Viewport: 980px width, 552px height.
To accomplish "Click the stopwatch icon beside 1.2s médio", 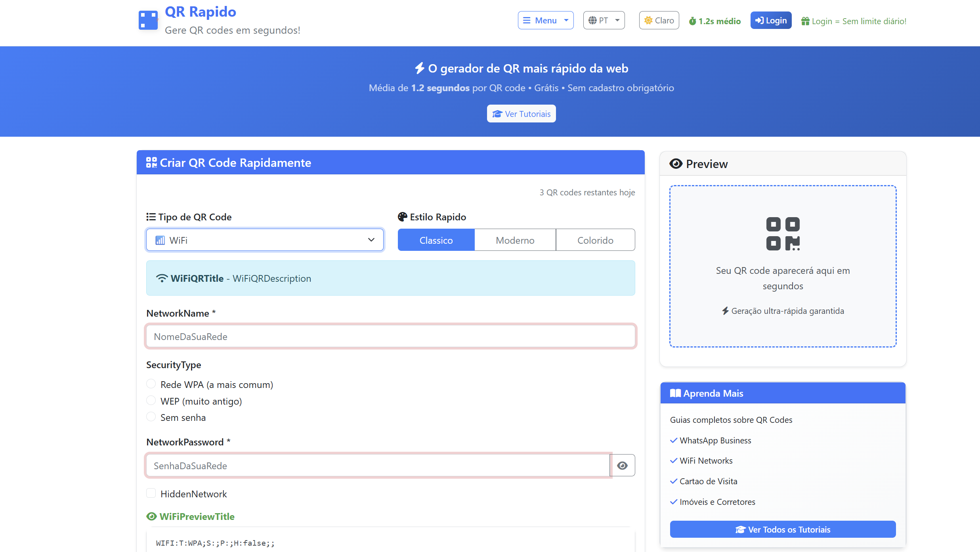I will [692, 21].
